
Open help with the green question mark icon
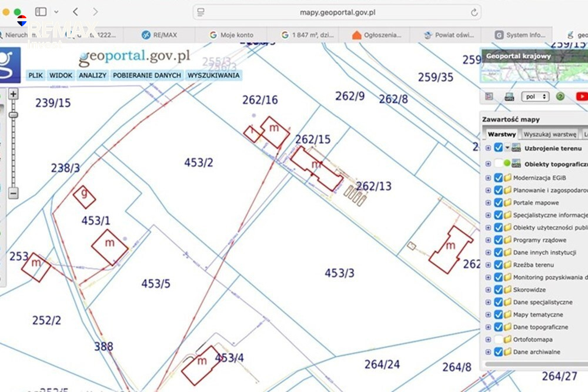(x=560, y=97)
